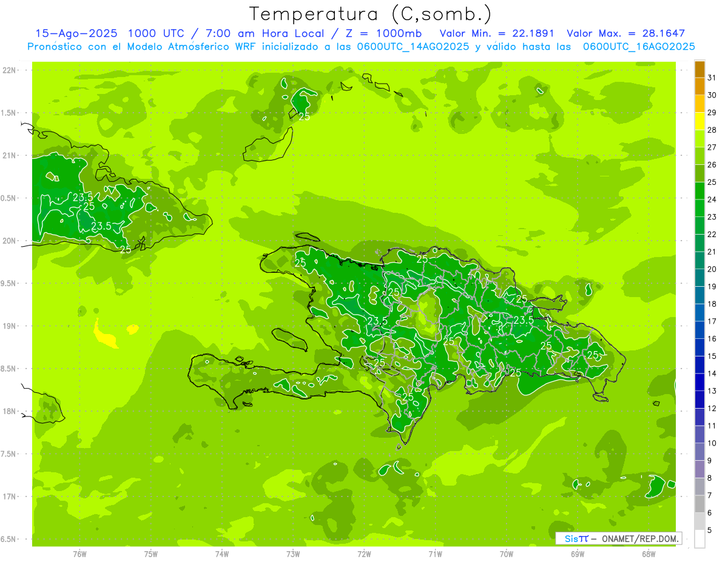Click latitude axis label '17N'
The image size is (728, 562).
pyautogui.click(x=10, y=497)
